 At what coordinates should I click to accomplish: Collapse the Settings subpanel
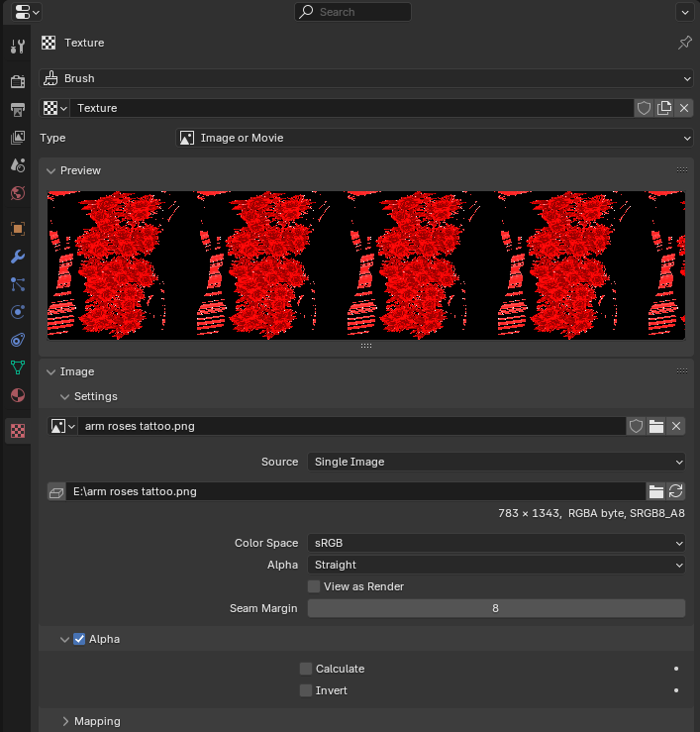point(65,397)
